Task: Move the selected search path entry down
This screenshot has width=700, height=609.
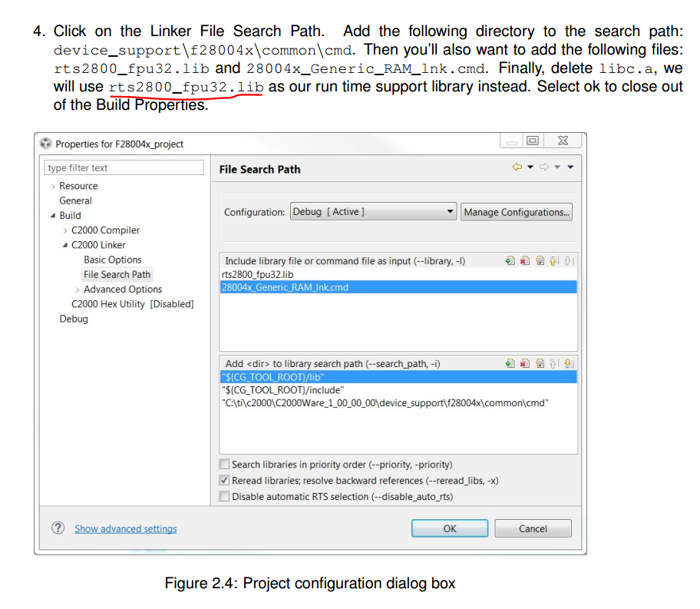Action: 566,363
